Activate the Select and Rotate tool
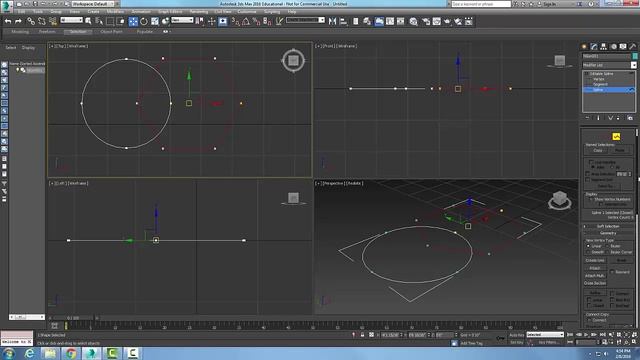The width and height of the screenshot is (640, 360). point(144,21)
